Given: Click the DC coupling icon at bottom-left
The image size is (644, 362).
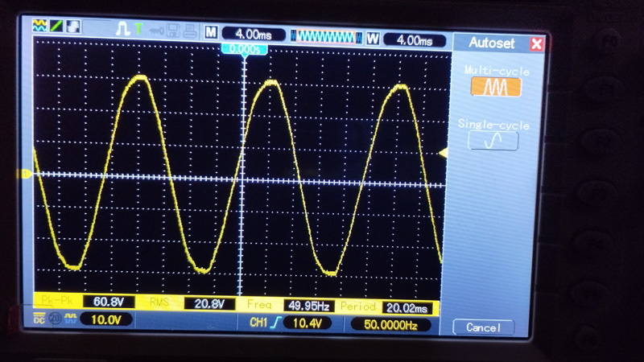Looking at the screenshot, I should click(x=39, y=319).
